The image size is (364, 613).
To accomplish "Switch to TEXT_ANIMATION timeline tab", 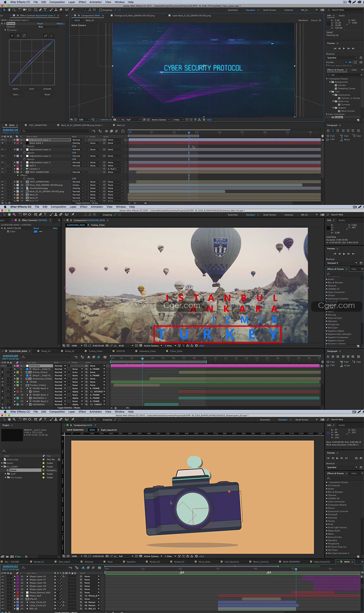I will pos(38,125).
